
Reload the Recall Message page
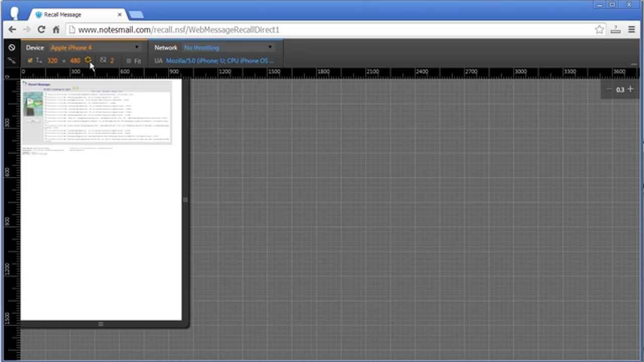point(42,30)
